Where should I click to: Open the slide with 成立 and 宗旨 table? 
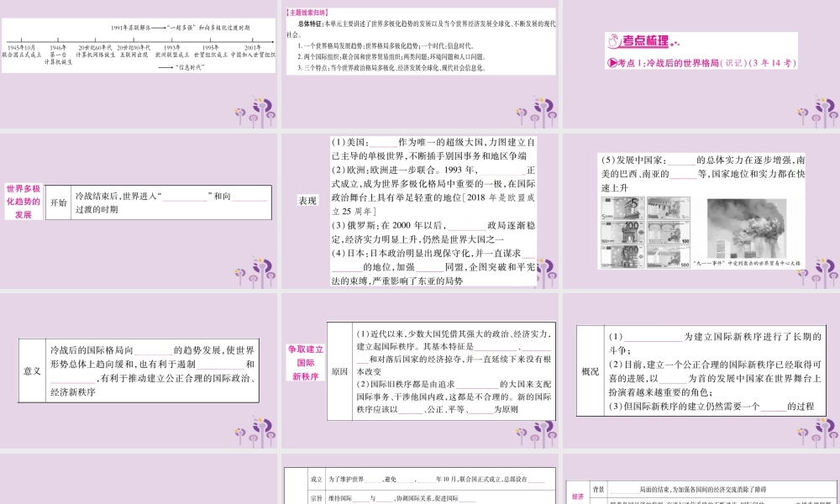pos(420,479)
